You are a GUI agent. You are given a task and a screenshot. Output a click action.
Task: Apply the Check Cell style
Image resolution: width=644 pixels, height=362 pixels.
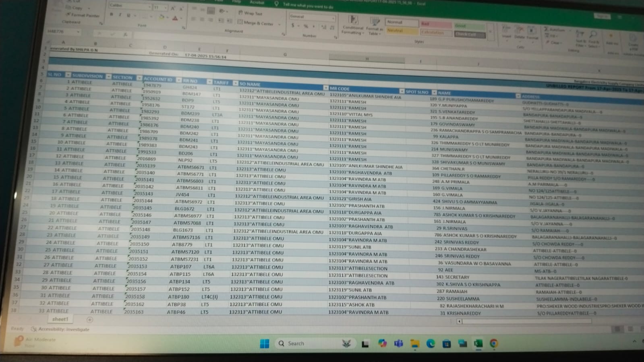click(469, 34)
